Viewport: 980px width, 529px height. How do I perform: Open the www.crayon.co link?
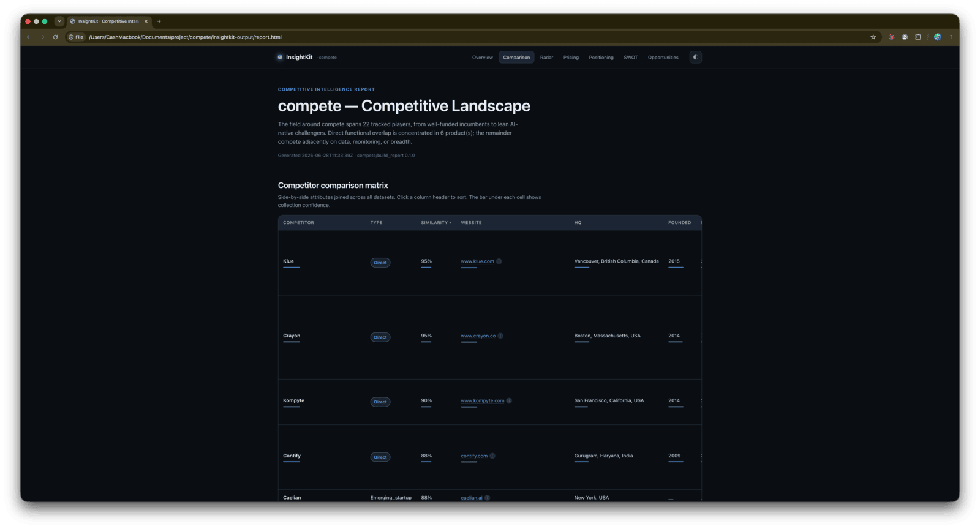(478, 336)
